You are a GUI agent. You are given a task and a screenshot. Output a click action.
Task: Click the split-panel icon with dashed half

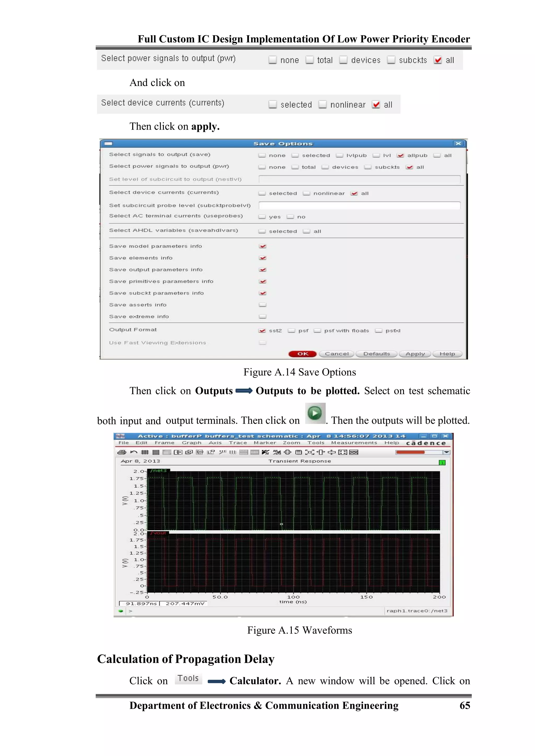(x=178, y=452)
